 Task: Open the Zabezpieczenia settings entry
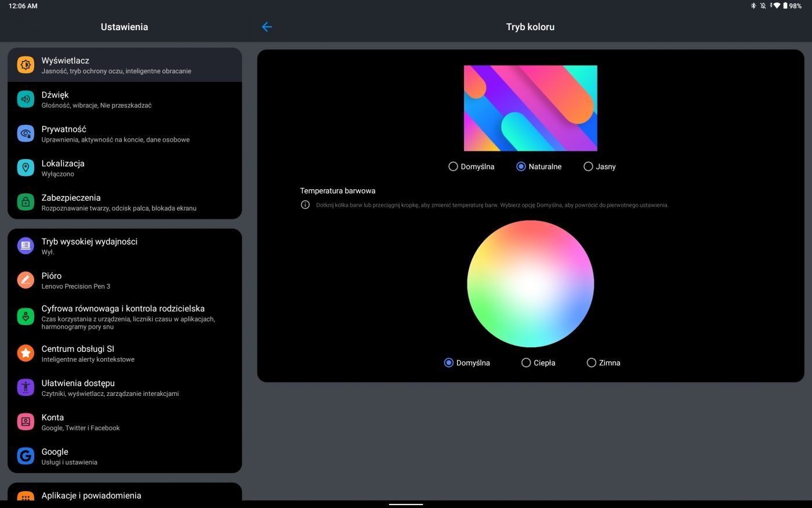(125, 202)
